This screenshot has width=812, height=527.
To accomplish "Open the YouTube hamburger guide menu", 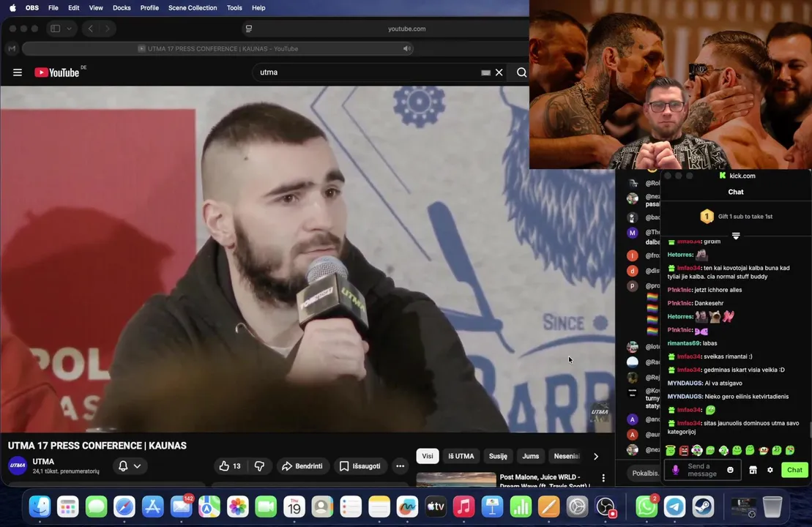I will coord(18,72).
